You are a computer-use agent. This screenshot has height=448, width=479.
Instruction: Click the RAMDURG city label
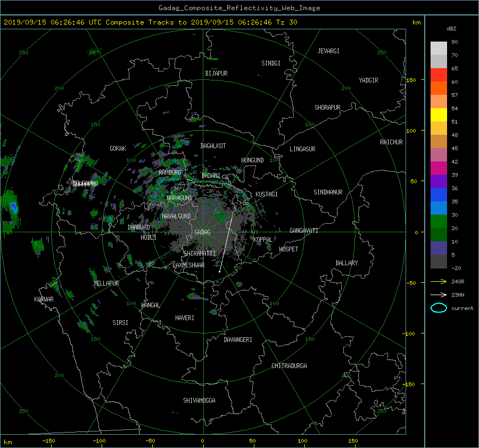coord(170,173)
